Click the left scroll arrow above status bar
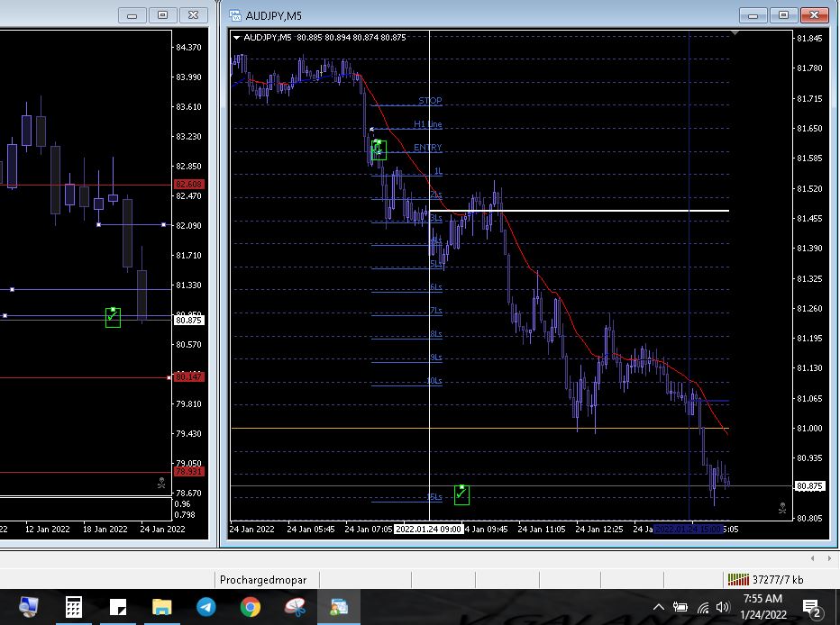 pyautogui.click(x=813, y=558)
